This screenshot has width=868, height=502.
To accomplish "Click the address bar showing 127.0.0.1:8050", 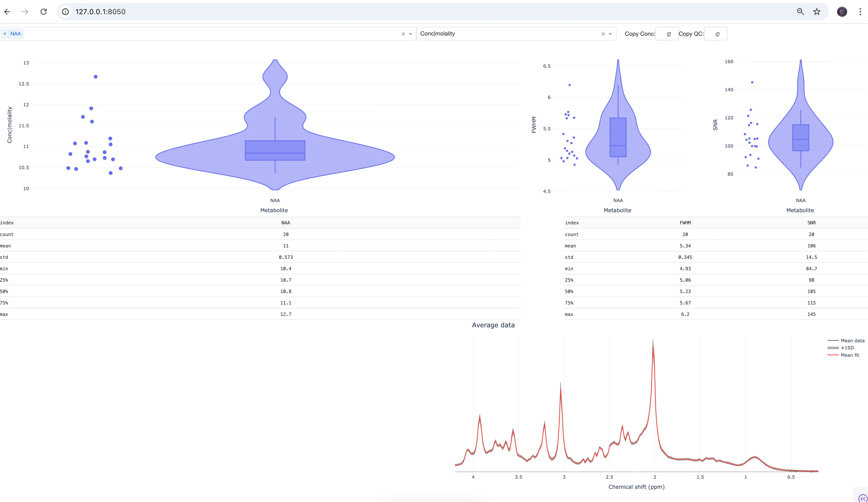I will [x=100, y=12].
